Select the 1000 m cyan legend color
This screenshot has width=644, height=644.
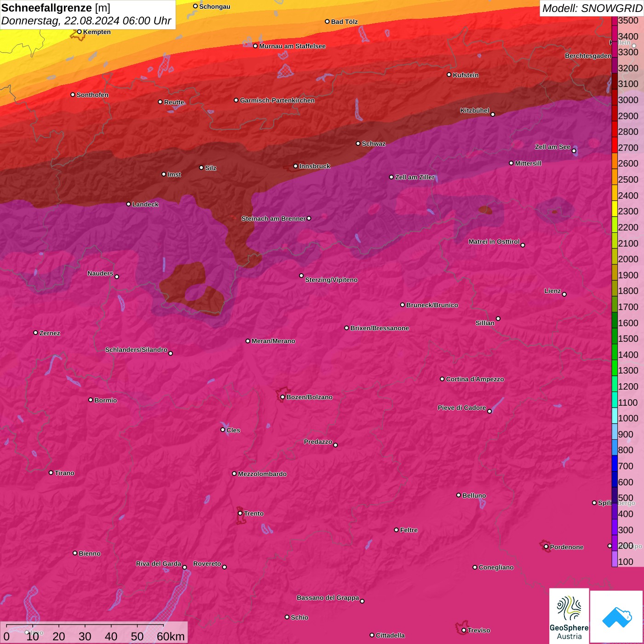[614, 415]
